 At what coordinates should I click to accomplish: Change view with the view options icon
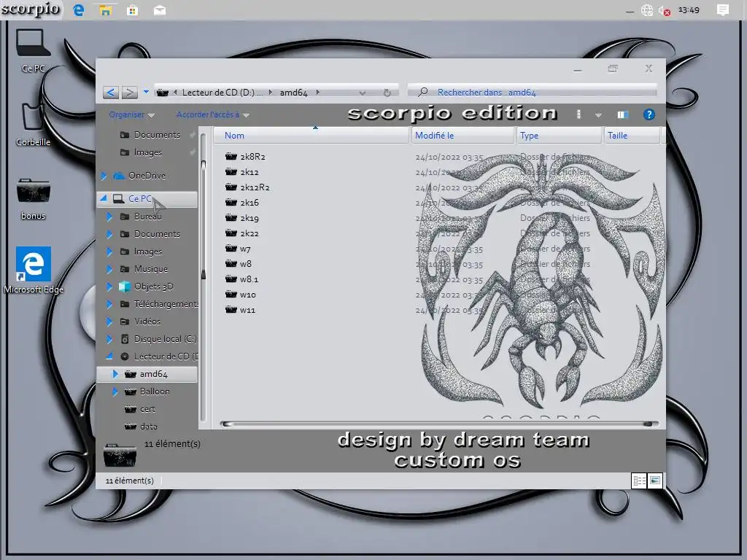[x=578, y=114]
